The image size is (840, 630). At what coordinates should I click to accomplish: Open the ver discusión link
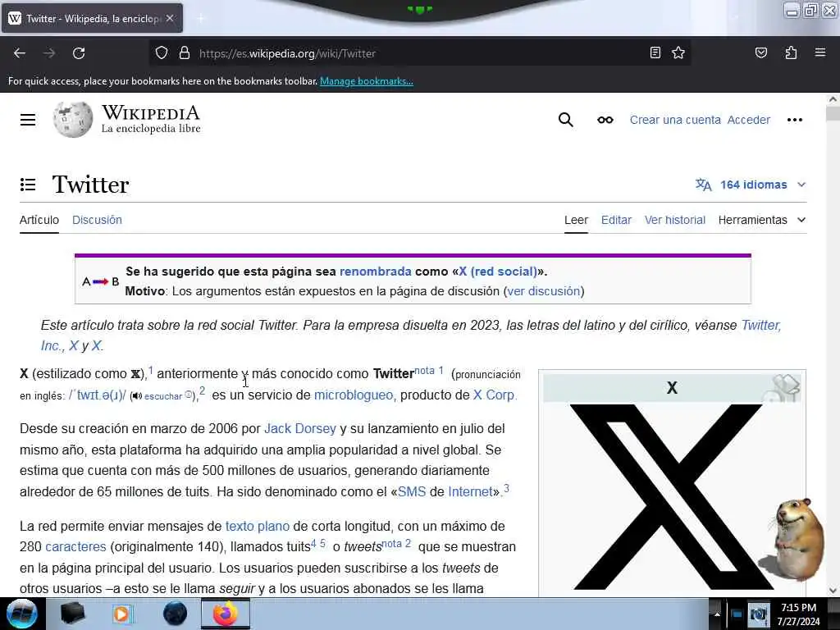(543, 291)
